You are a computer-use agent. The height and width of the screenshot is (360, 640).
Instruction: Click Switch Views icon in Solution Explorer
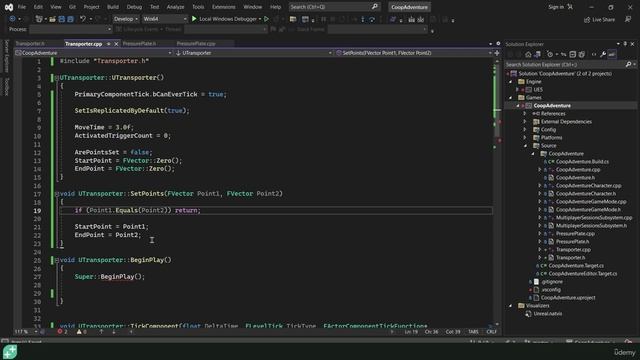(x=537, y=54)
